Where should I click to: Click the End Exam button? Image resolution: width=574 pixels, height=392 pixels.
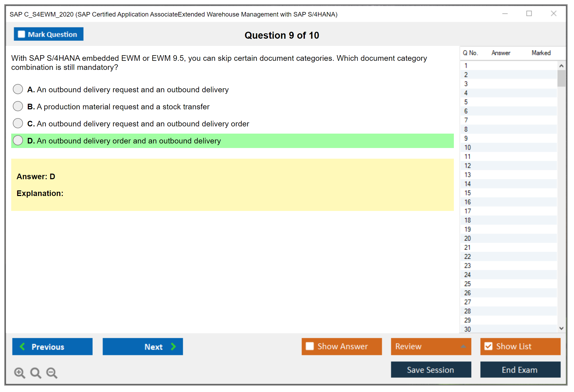[520, 370]
